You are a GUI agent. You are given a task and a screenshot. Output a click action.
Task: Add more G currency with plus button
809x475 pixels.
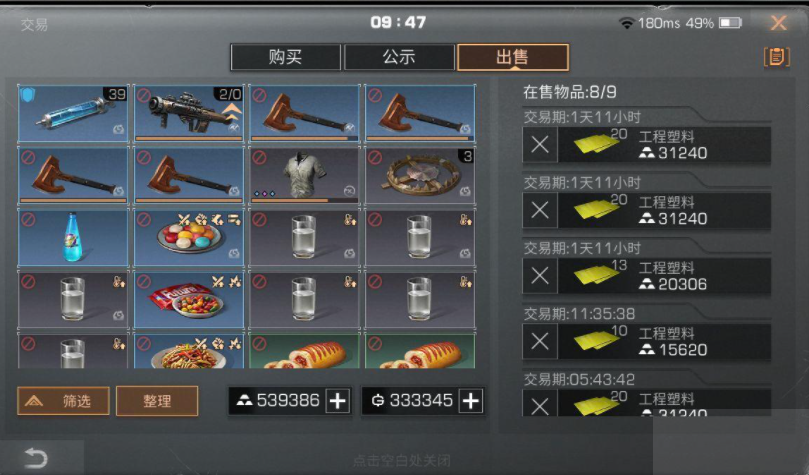pos(471,401)
